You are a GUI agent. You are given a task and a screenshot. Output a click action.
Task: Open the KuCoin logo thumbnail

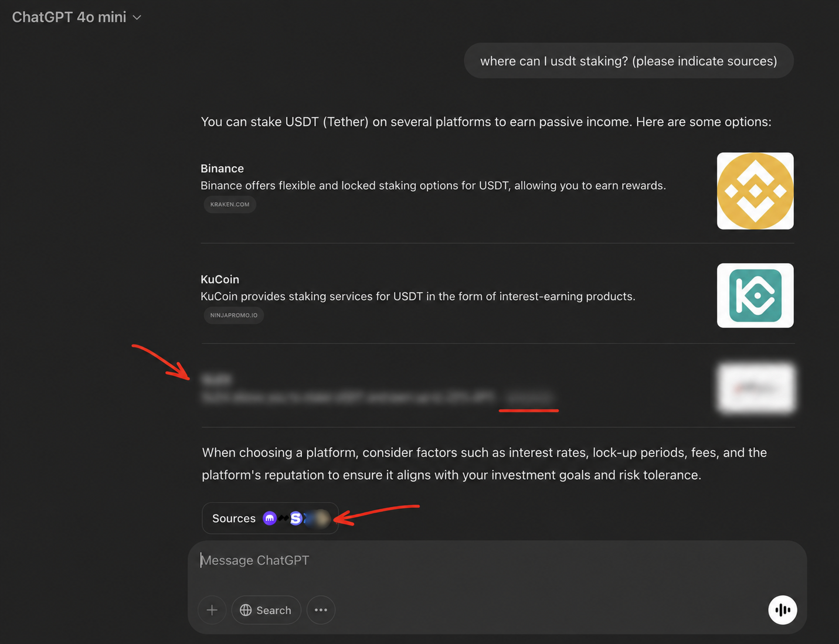pyautogui.click(x=755, y=295)
